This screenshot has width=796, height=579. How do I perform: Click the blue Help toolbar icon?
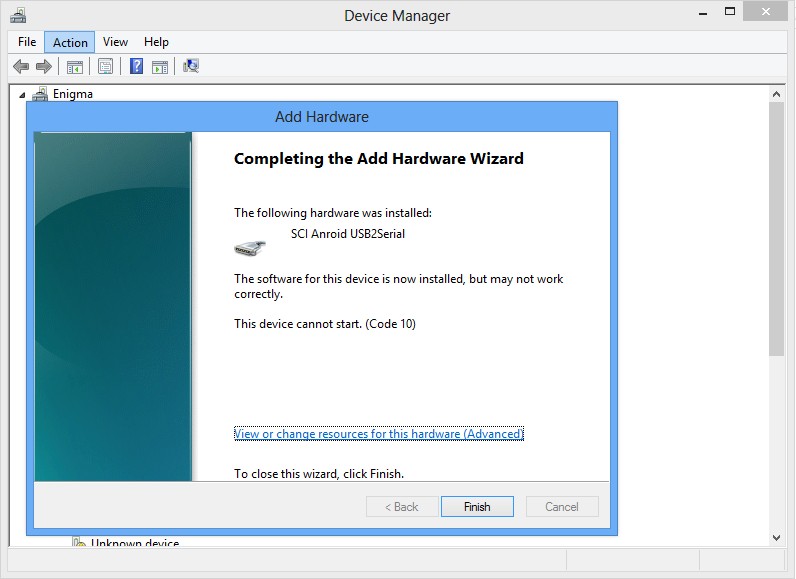point(136,67)
